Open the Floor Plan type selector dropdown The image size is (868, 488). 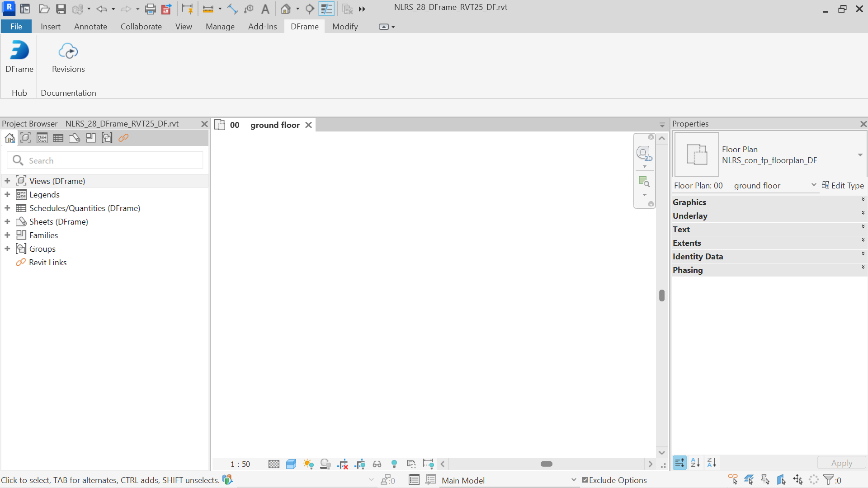click(860, 155)
